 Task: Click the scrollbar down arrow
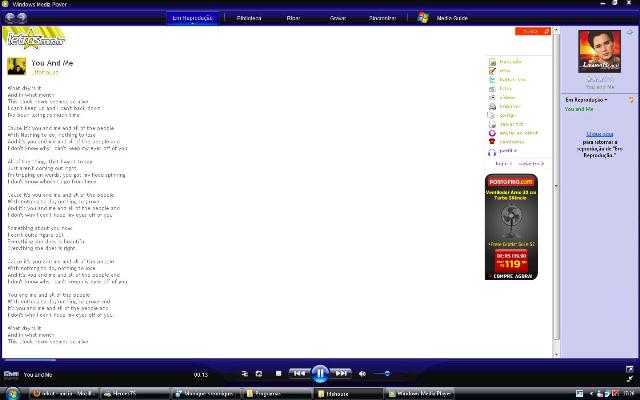556,355
